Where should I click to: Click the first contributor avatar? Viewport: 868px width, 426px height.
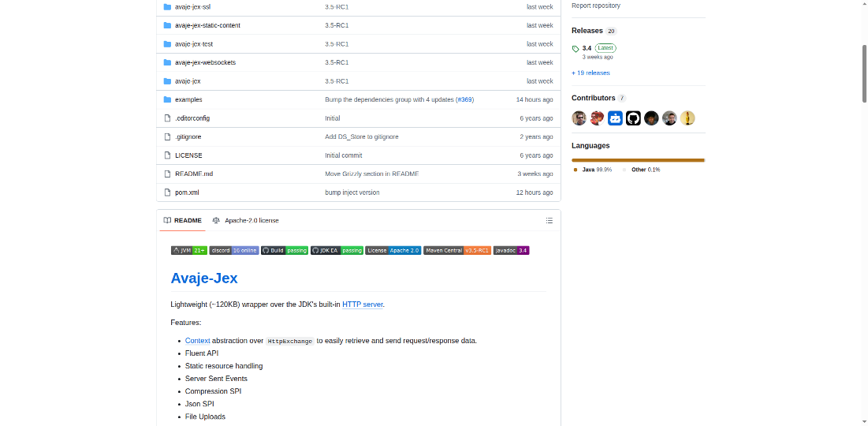[579, 118]
